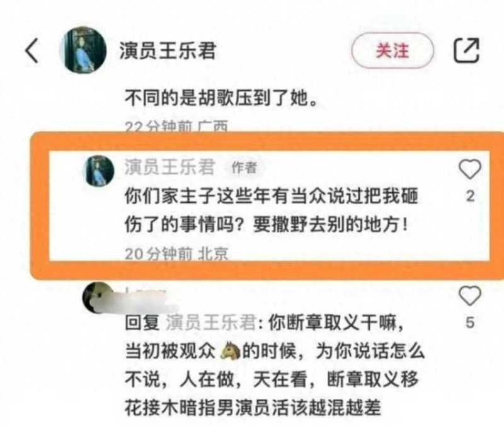Tap the like count 5 beside the reply
This screenshot has height=426, width=504.
470,323
